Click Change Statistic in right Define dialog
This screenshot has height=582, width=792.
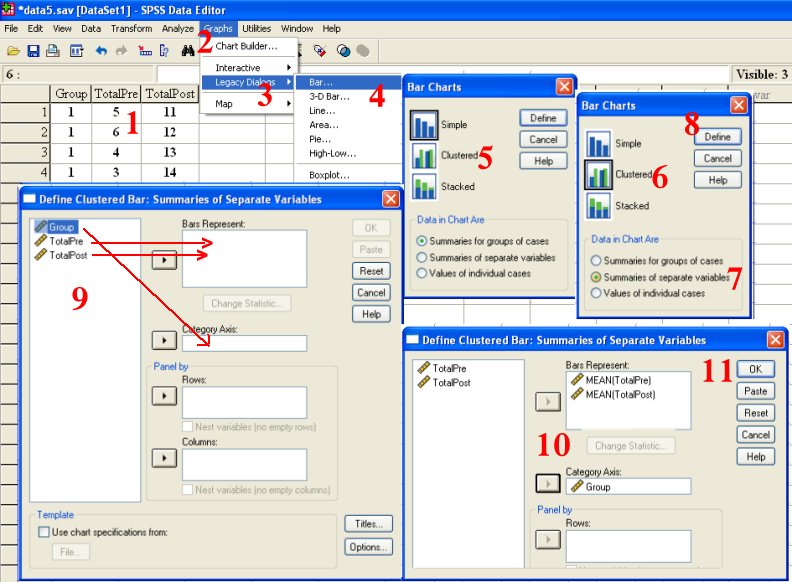coord(630,446)
